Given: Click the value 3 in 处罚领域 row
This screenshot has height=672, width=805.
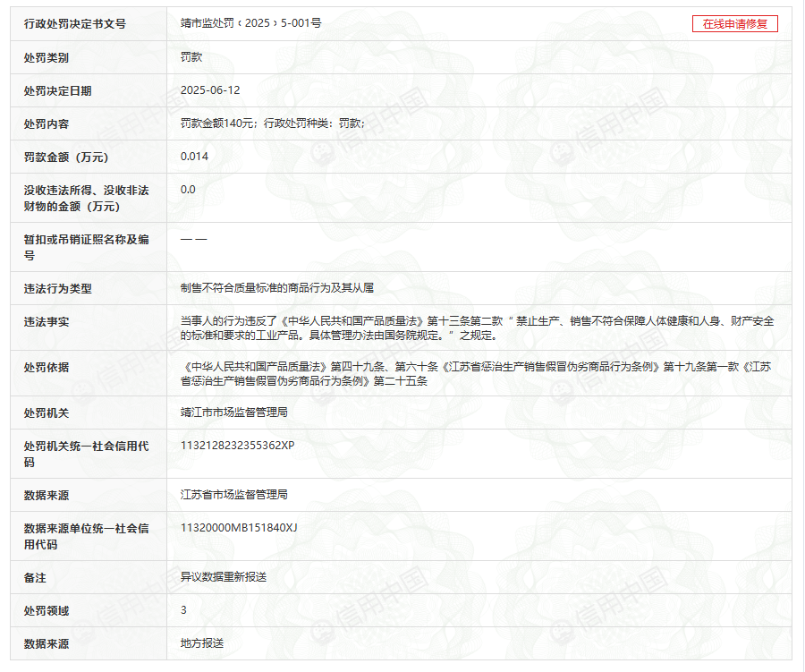Looking at the screenshot, I should coord(183,610).
